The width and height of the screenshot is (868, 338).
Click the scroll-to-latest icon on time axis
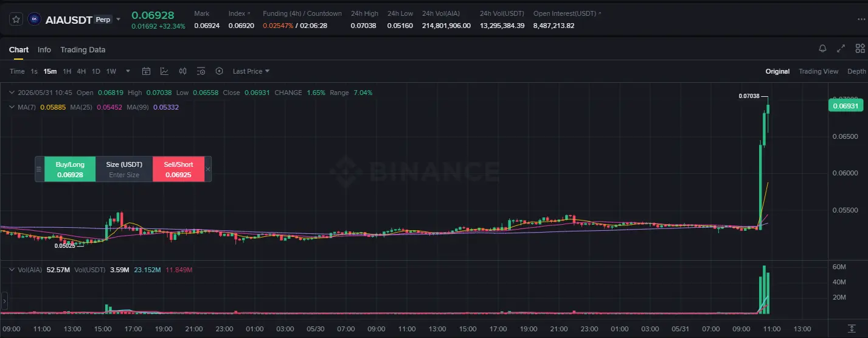[852, 329]
